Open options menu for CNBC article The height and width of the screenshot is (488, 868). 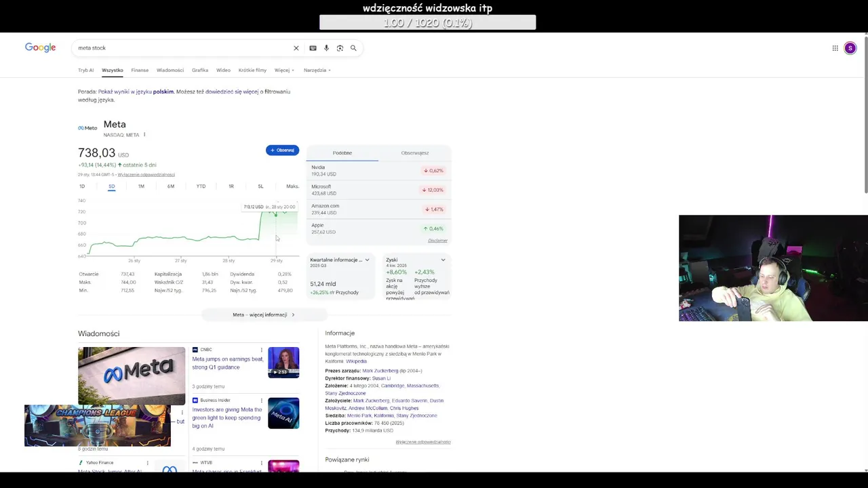pos(261,350)
